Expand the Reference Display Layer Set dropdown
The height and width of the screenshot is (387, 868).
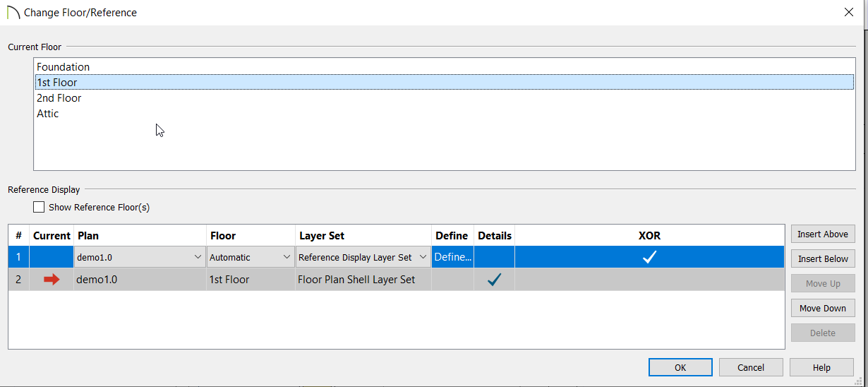coord(363,257)
